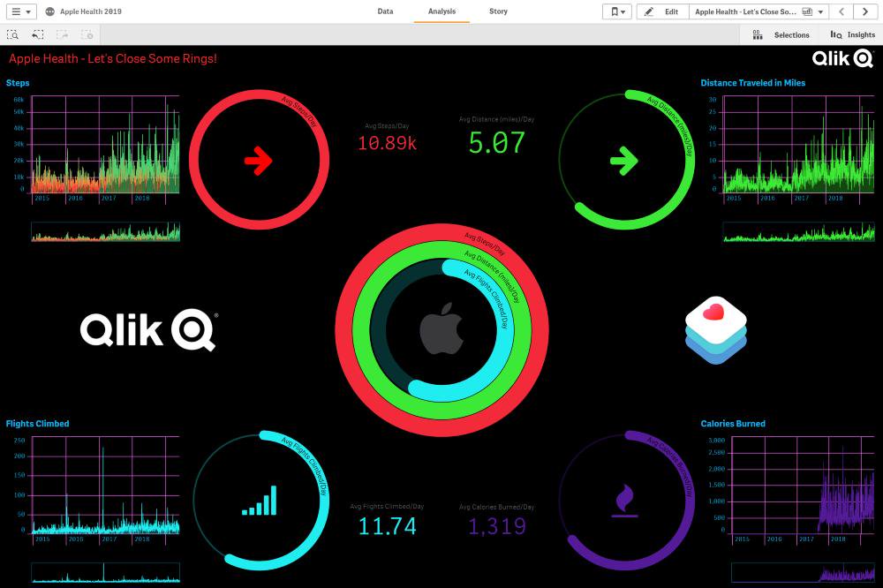883x588 pixels.
Task: Open the Selections tool
Action: pyautogui.click(x=781, y=35)
